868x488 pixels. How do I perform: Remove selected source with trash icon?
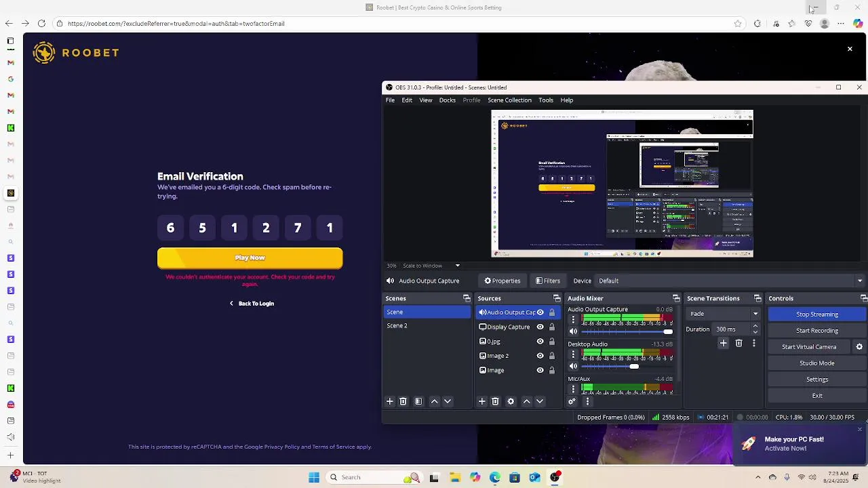coord(495,401)
